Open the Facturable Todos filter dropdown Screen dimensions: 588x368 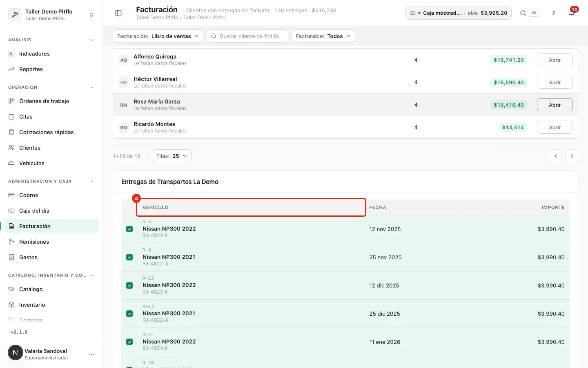pos(323,36)
